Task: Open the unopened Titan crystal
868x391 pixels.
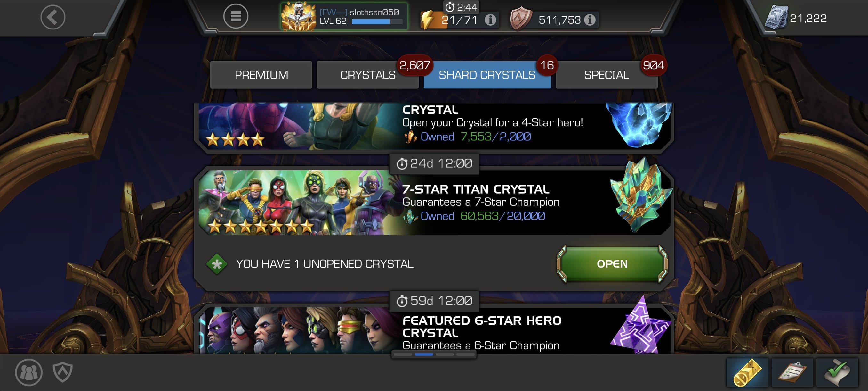Action: click(x=612, y=263)
